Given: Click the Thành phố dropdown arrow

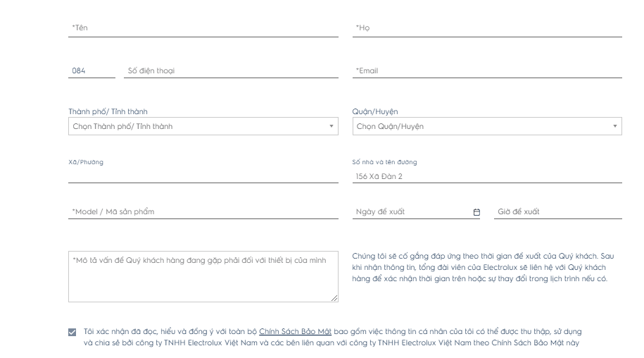Looking at the screenshot, I should [331, 126].
